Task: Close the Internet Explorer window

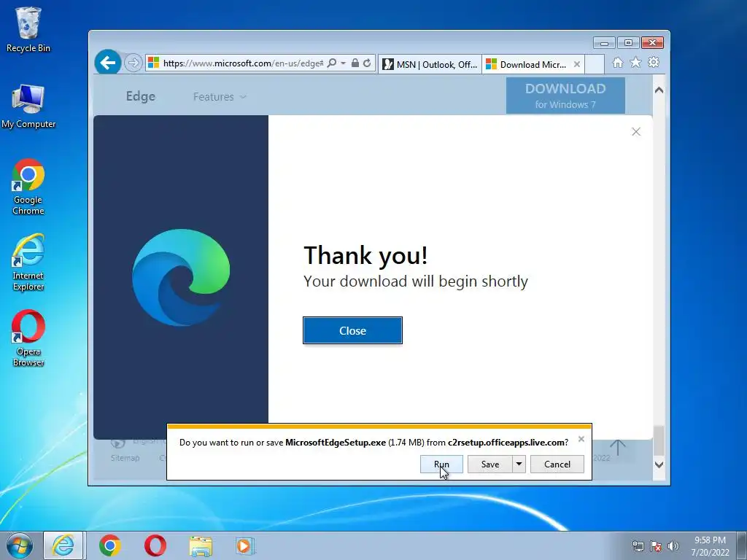Action: pyautogui.click(x=652, y=43)
